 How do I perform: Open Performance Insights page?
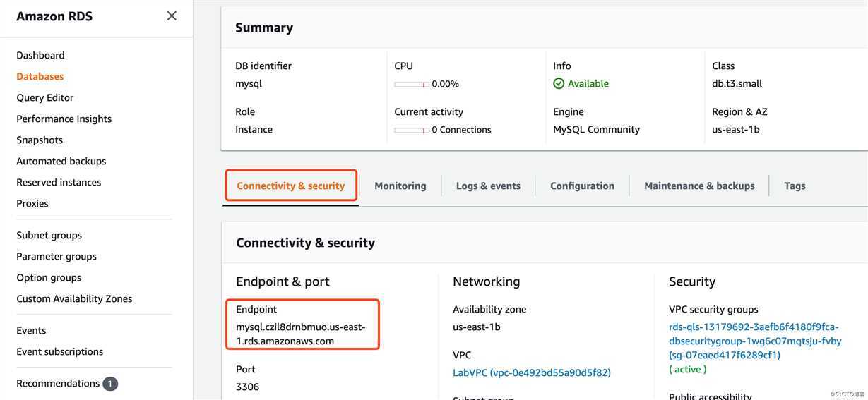(x=64, y=119)
